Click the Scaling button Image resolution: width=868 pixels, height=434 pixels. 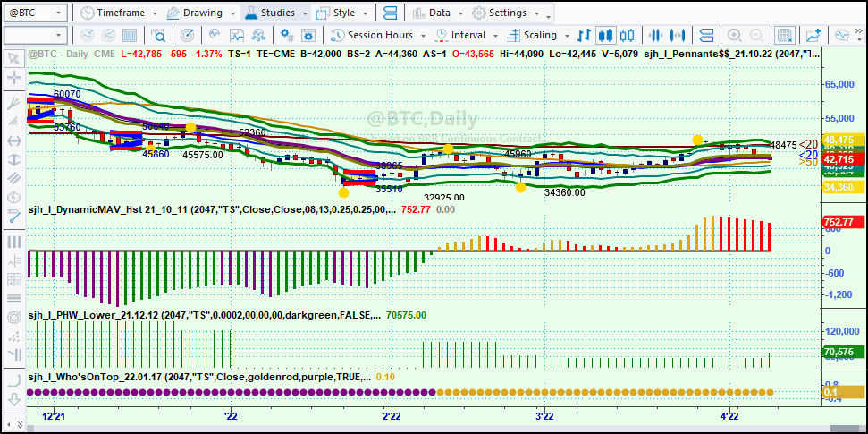pyautogui.click(x=533, y=36)
